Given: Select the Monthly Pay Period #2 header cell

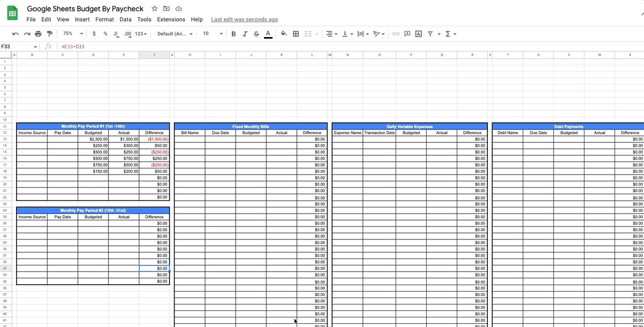Looking at the screenshot, I should coord(93,210).
